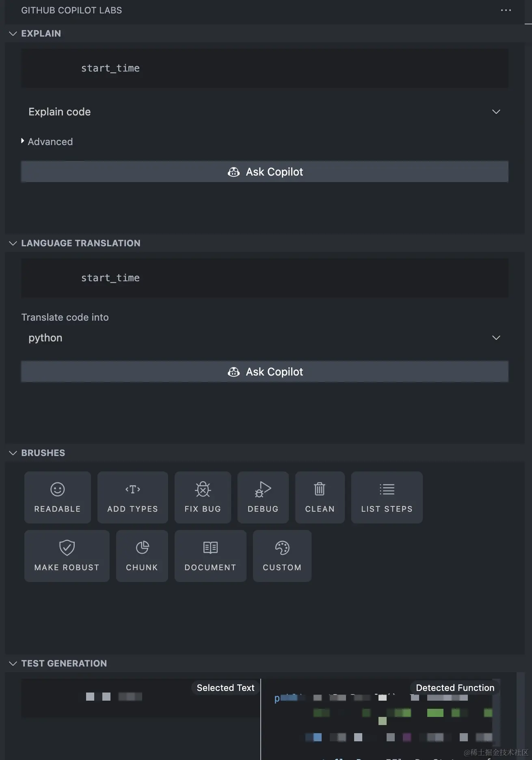The height and width of the screenshot is (760, 532).
Task: Click Ask Copilot under Language Translation
Action: pyautogui.click(x=264, y=372)
